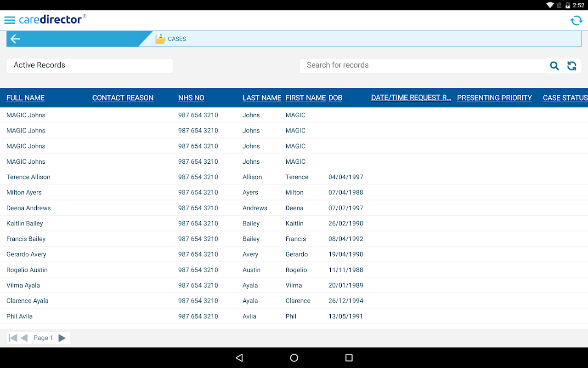
Task: Go to the previous page
Action: tap(24, 338)
